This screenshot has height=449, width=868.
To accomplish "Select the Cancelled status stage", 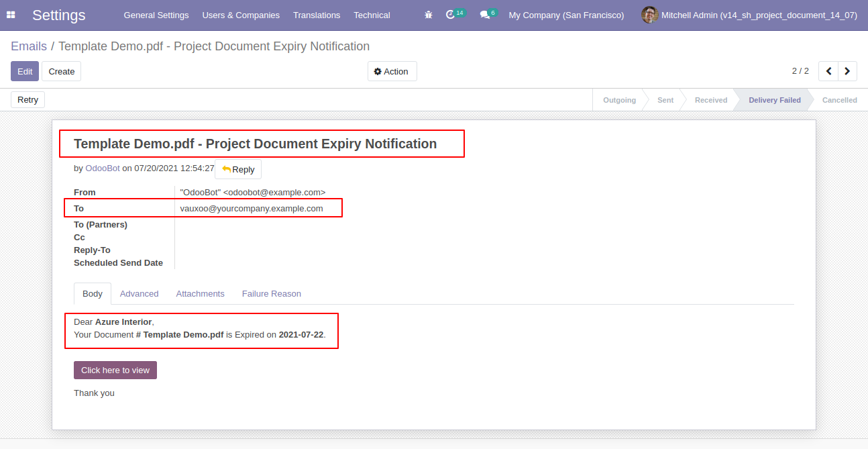I will (839, 100).
